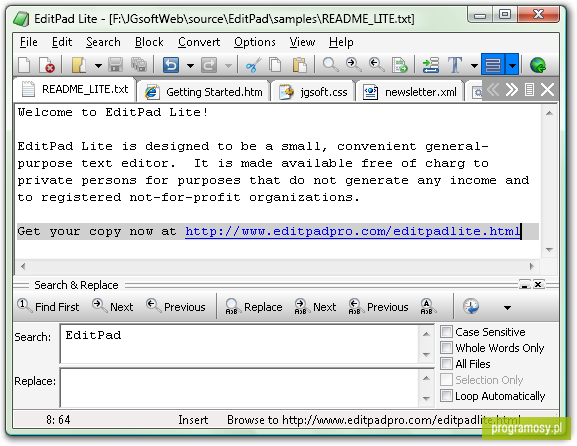Open the File menu
This screenshot has width=577, height=446.
coord(28,42)
